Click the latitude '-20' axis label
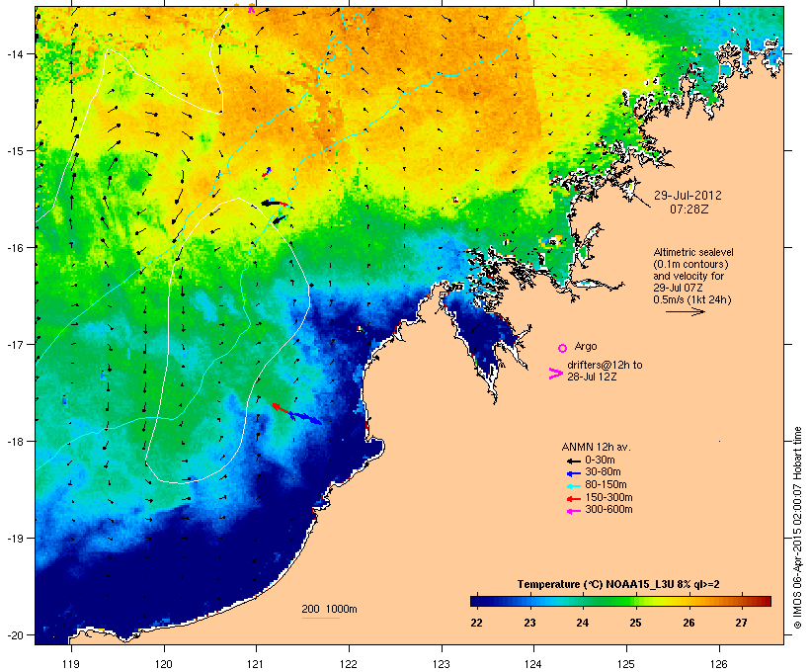Screen dimensions: 810x672 coord(14,635)
